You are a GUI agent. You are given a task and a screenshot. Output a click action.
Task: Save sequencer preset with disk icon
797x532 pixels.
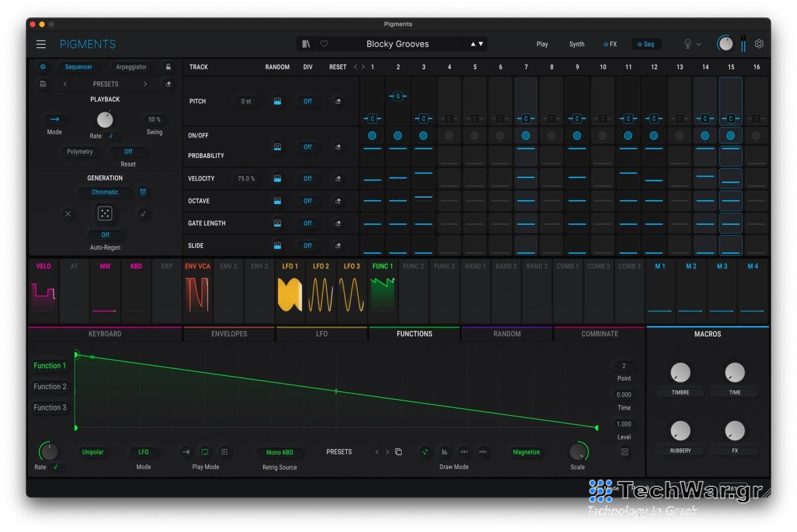(x=43, y=84)
